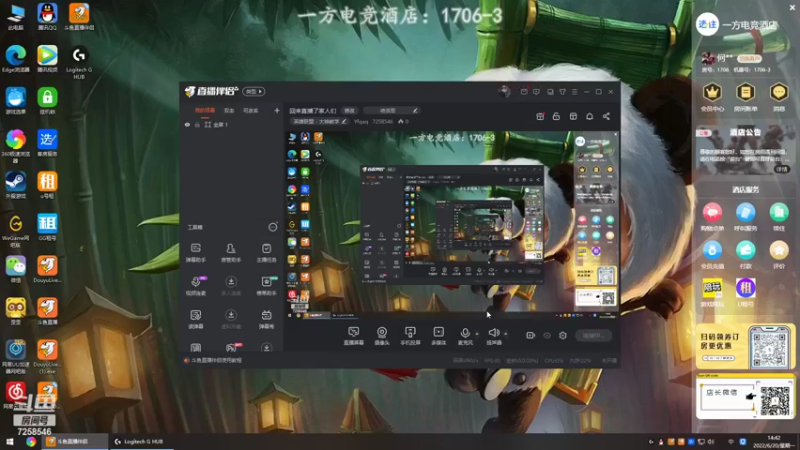
Task: Open the toolbox more options circle
Action: (x=272, y=227)
